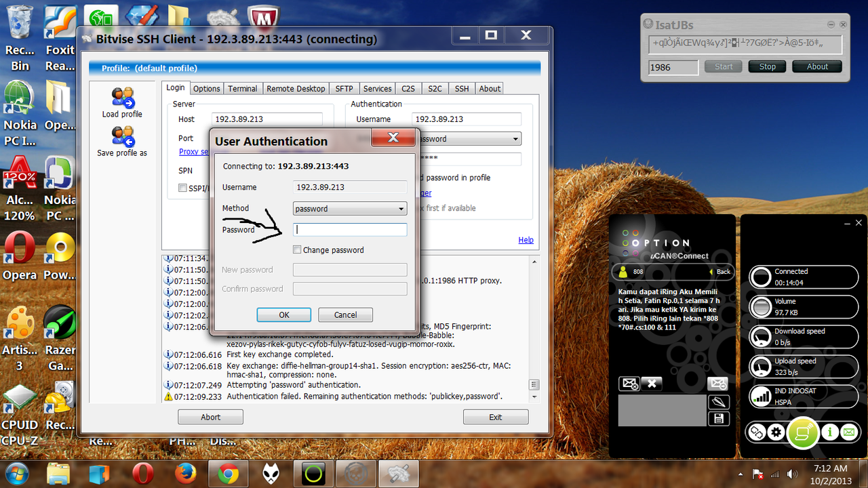Open the Opera desktop shortcut
The image size is (868, 488).
pos(20,256)
